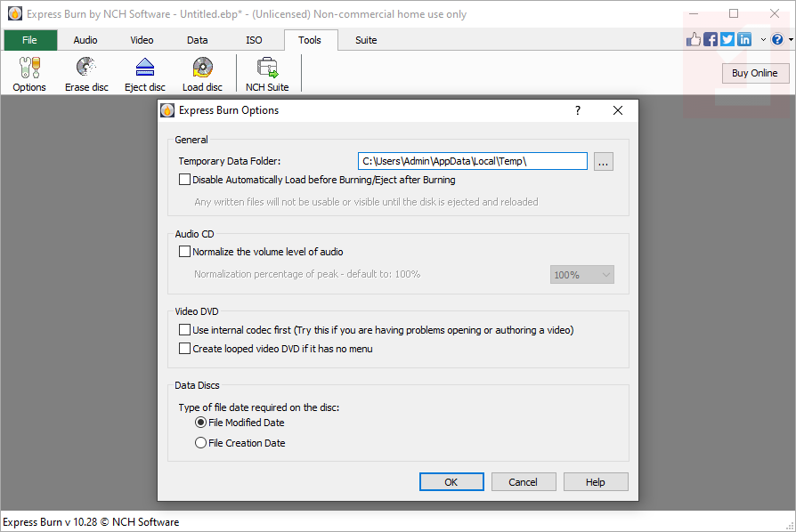Share on Twitter icon
This screenshot has height=532, width=796.
click(x=727, y=39)
